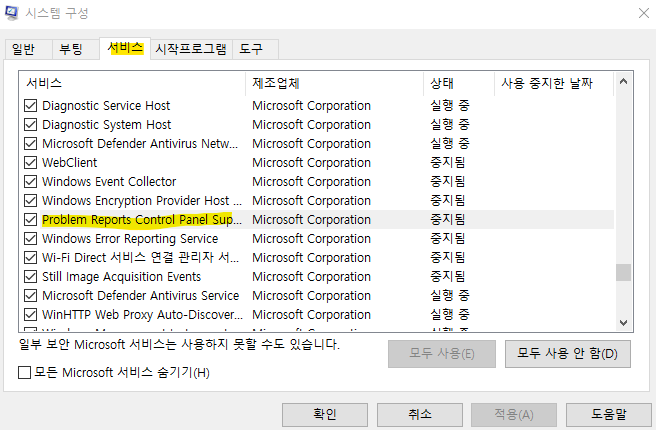656x430 pixels.
Task: Select Microsoft Defender Antivirus Service name
Action: pos(141,296)
